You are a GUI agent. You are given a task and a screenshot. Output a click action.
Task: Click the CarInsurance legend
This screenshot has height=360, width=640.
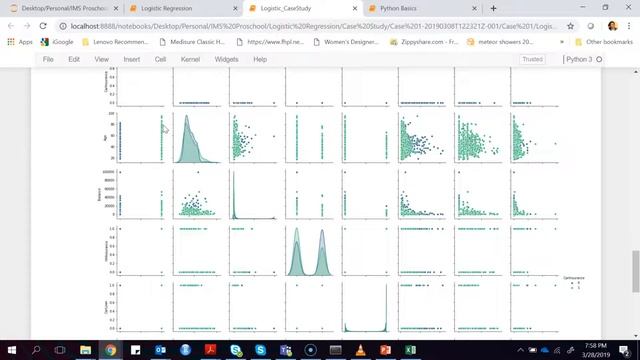coord(574,282)
